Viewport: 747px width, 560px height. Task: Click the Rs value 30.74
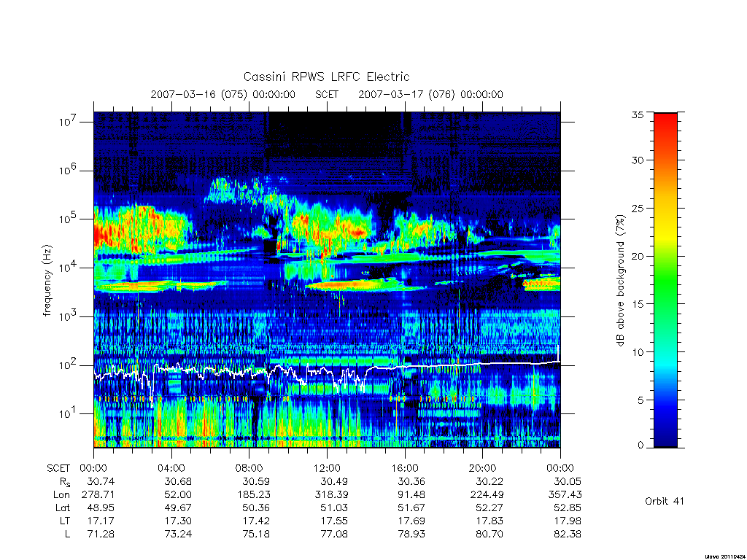[x=101, y=481]
